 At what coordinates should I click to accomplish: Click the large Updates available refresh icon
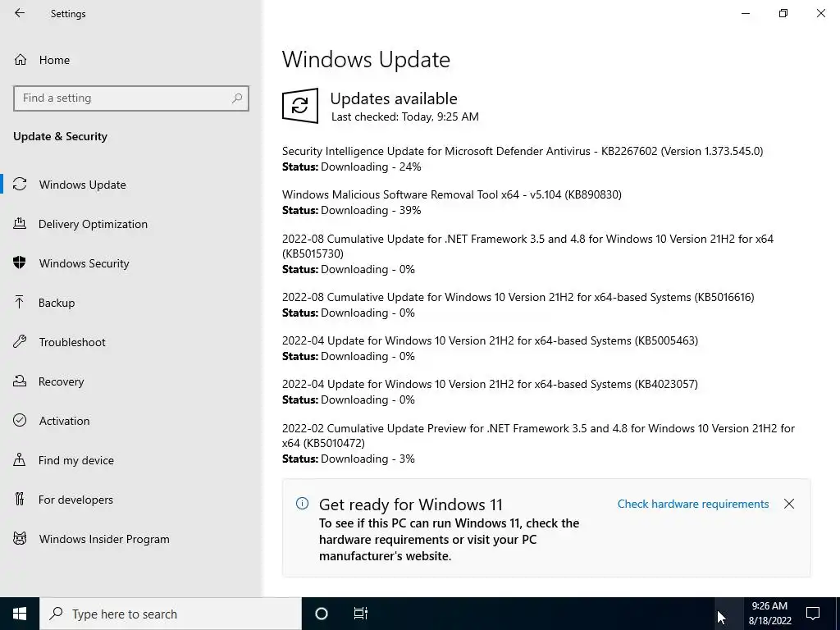300,106
